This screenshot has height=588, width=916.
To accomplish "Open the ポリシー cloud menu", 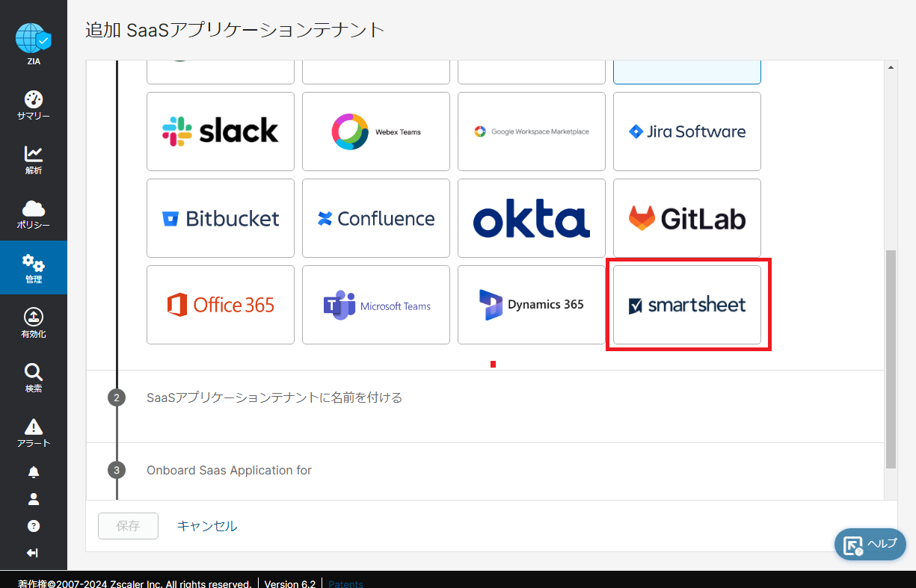I will click(x=34, y=214).
